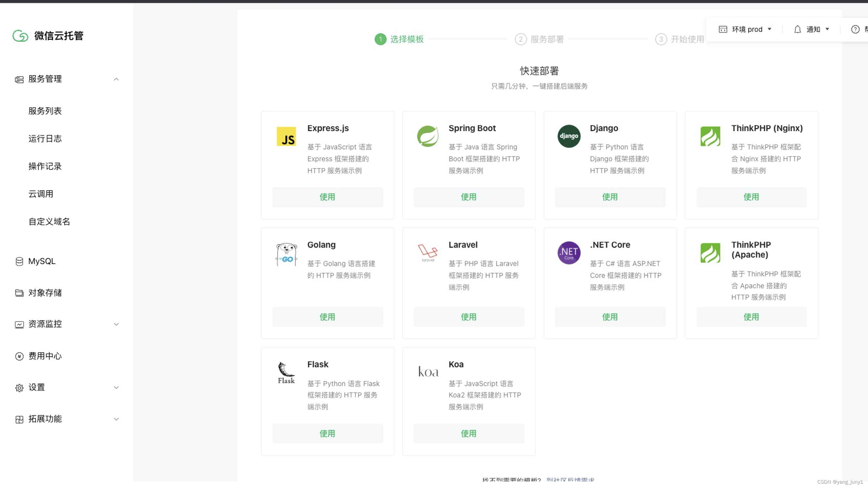This screenshot has height=488, width=868.
Task: Use the Golang template
Action: point(327,317)
